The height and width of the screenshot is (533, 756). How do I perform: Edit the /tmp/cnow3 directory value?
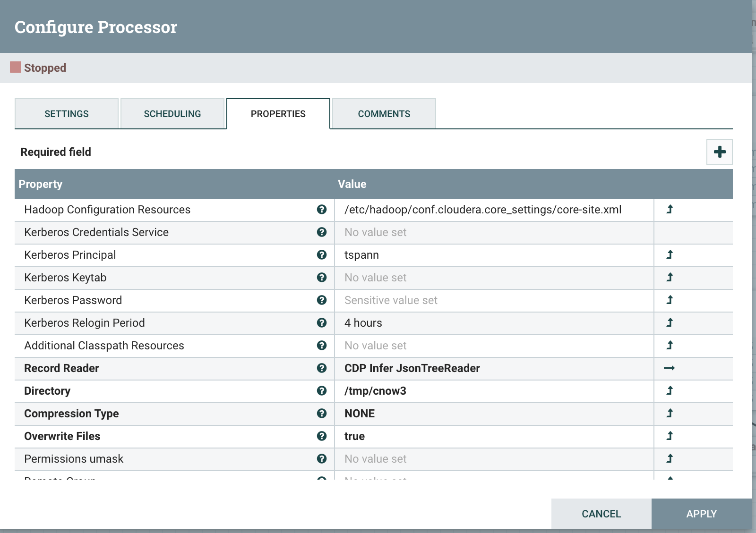tap(494, 391)
